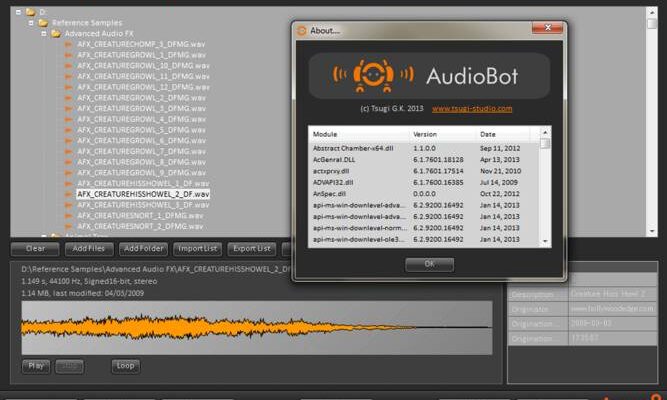Click the audio icon beside AFX_CREATURESNORT_1_DFMG.wav
Screen dimensions: 667x400
point(69,215)
